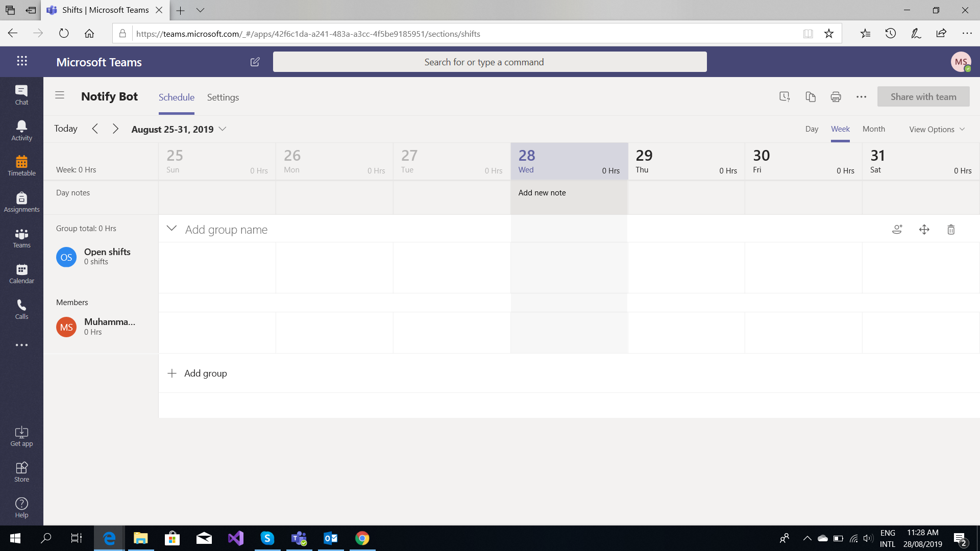Click the add member to group icon
The width and height of the screenshot is (980, 551).
click(897, 230)
